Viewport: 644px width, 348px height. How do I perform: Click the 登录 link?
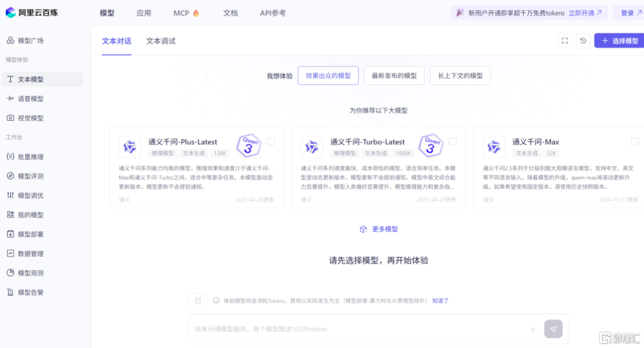point(627,13)
